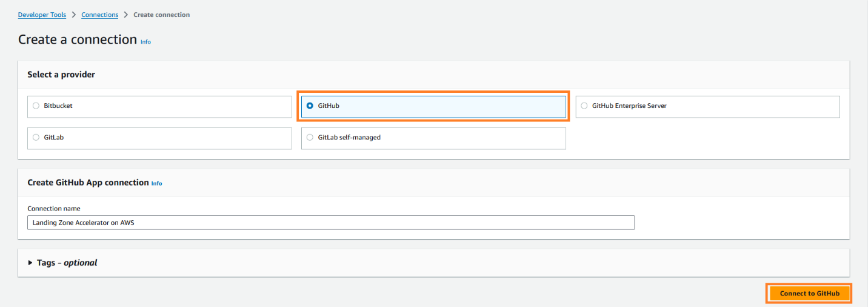Open Info link beside Create GitHub App connection
868x307 pixels.
tap(156, 183)
